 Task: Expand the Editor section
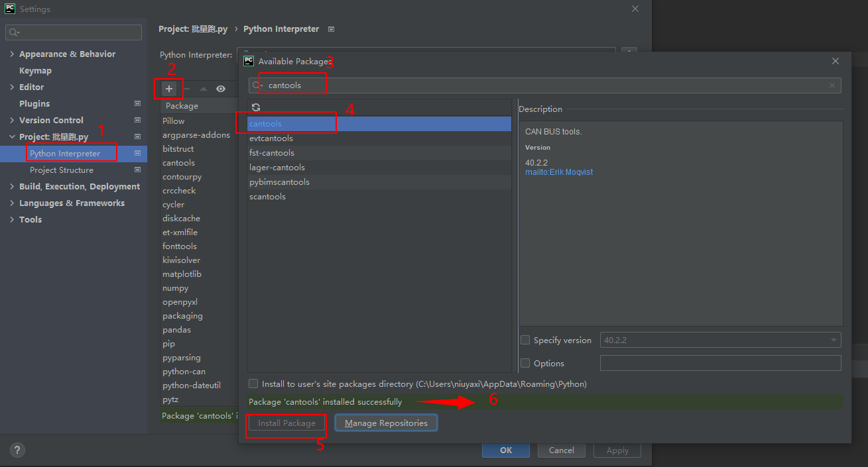pyautogui.click(x=12, y=87)
